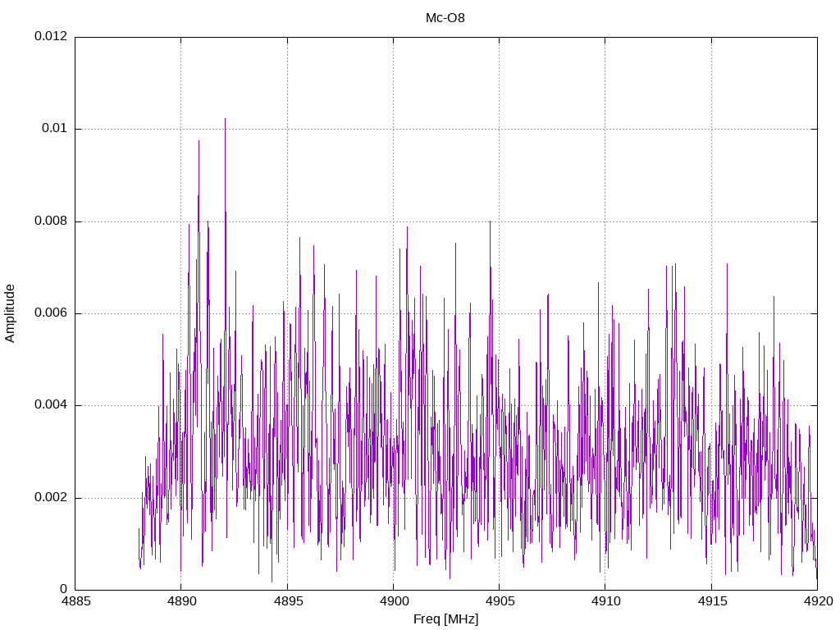Click x-axis tick label 4895
This screenshot has width=840, height=630.
(x=288, y=601)
